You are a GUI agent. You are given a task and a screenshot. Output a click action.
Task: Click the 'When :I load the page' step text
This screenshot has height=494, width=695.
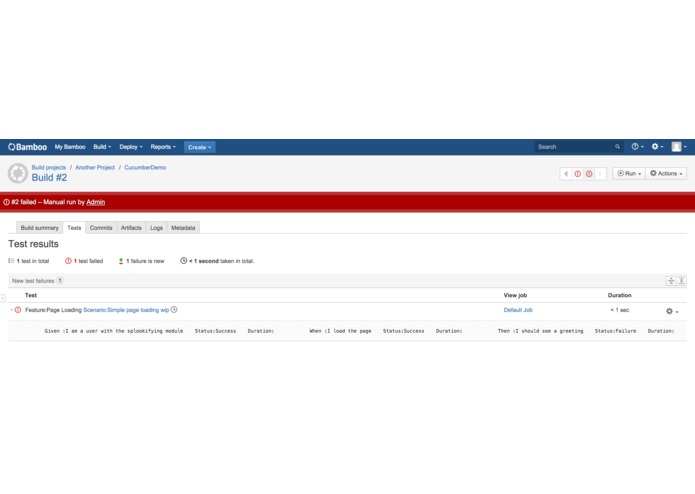pos(340,331)
